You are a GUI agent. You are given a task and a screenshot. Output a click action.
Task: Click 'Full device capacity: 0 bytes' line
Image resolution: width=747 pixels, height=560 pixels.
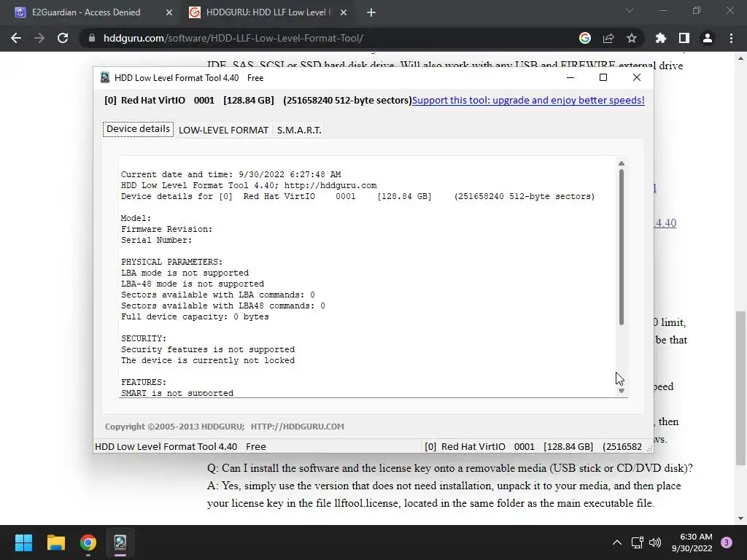click(195, 316)
